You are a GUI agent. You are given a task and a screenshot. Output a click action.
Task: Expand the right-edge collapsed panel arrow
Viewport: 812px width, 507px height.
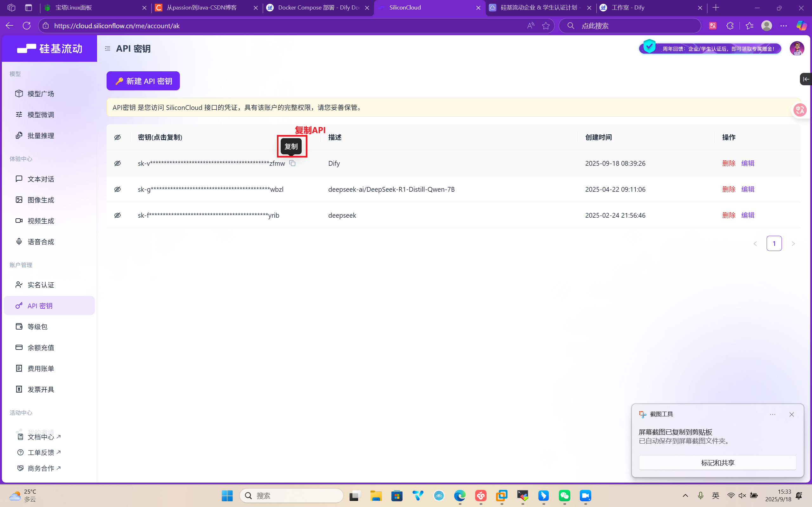pos(806,79)
